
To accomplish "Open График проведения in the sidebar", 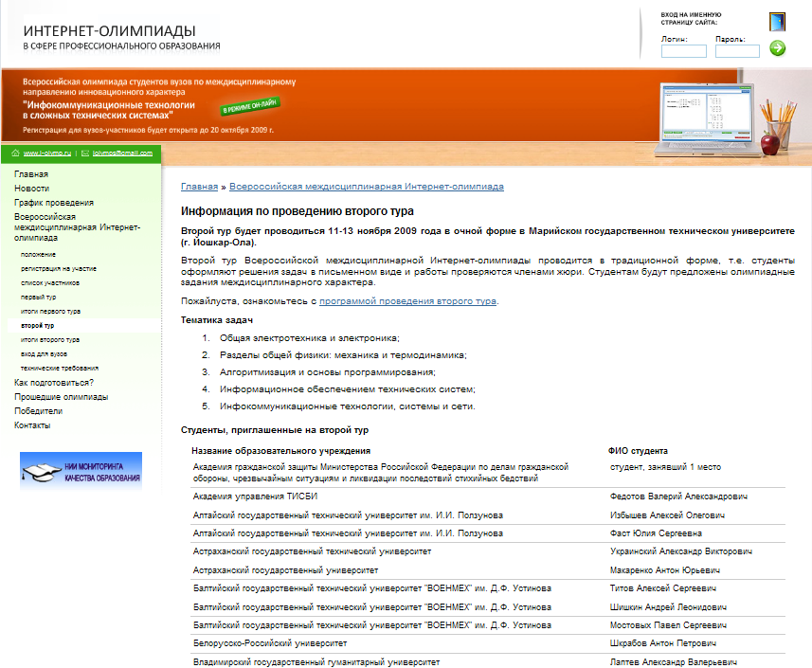I will (54, 203).
